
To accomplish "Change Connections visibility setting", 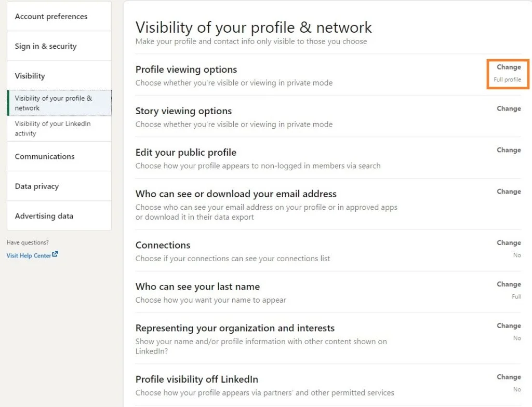I will [509, 242].
